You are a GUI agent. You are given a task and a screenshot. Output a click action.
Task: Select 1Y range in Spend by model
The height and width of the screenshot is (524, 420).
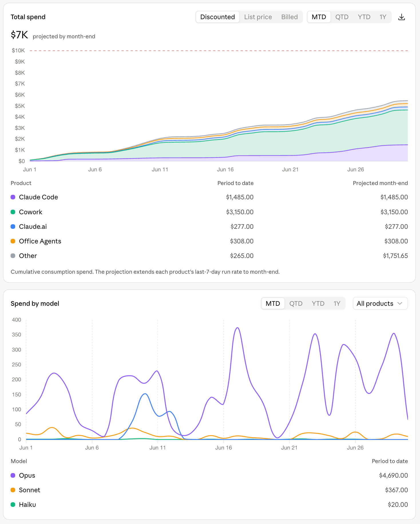click(x=337, y=303)
